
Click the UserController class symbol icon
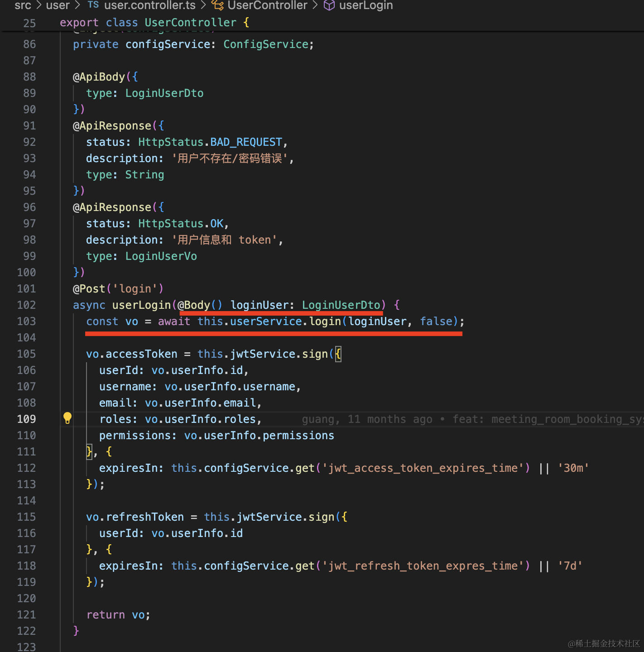tap(218, 5)
